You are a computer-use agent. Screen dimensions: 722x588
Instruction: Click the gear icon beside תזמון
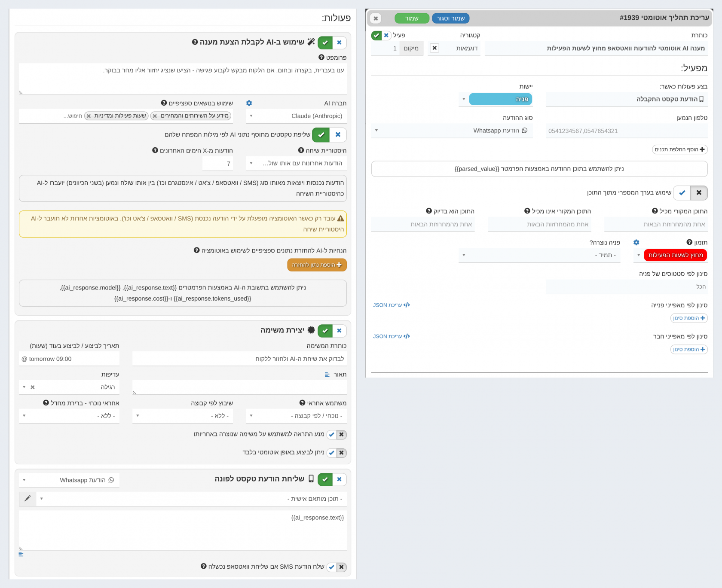click(636, 243)
